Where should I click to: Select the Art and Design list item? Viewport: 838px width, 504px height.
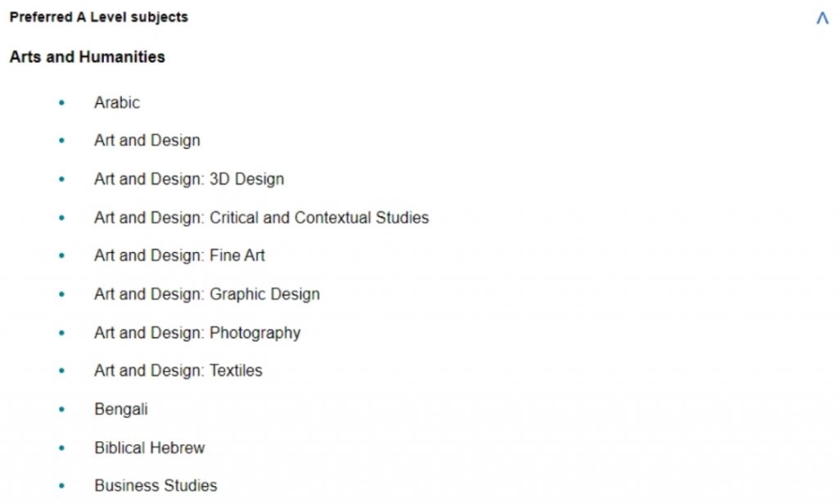pyautogui.click(x=147, y=141)
